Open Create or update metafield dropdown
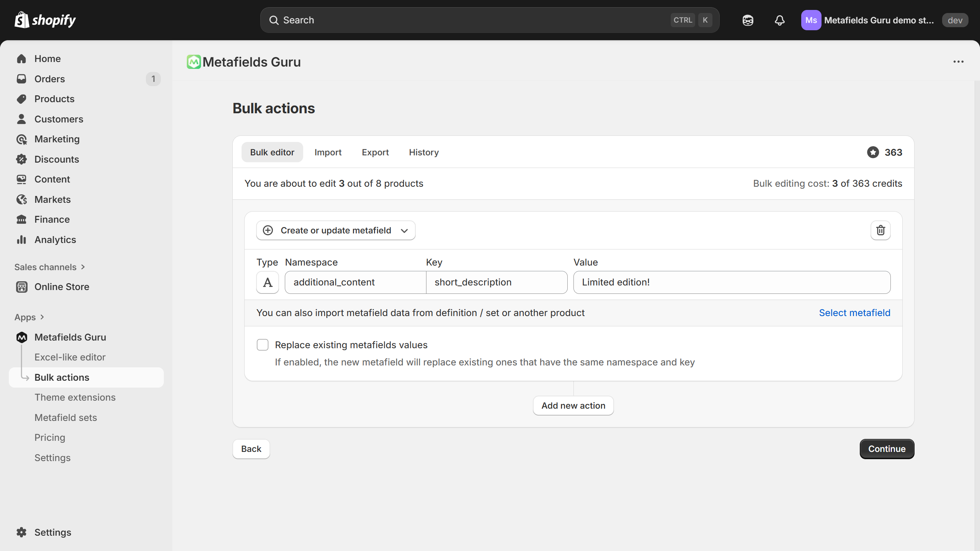This screenshot has width=980, height=551. click(x=336, y=230)
